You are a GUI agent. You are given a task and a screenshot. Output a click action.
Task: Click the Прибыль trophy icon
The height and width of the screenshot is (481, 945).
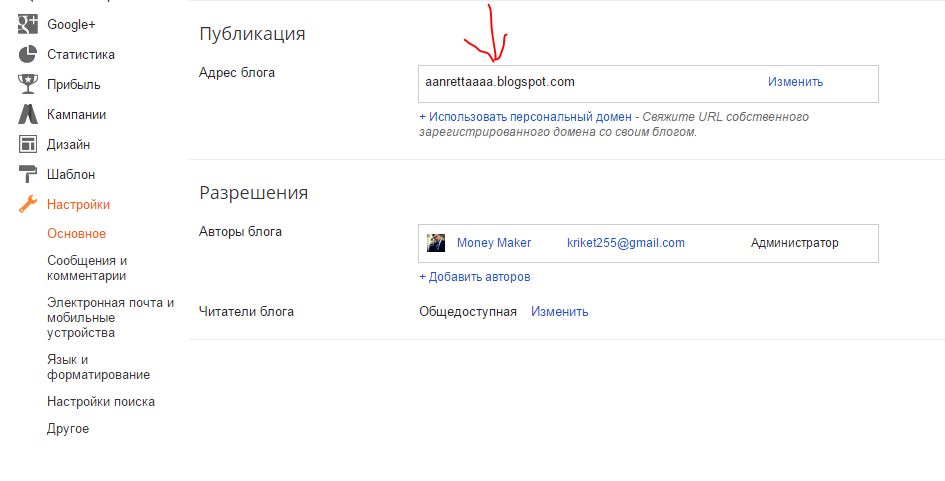tap(28, 84)
